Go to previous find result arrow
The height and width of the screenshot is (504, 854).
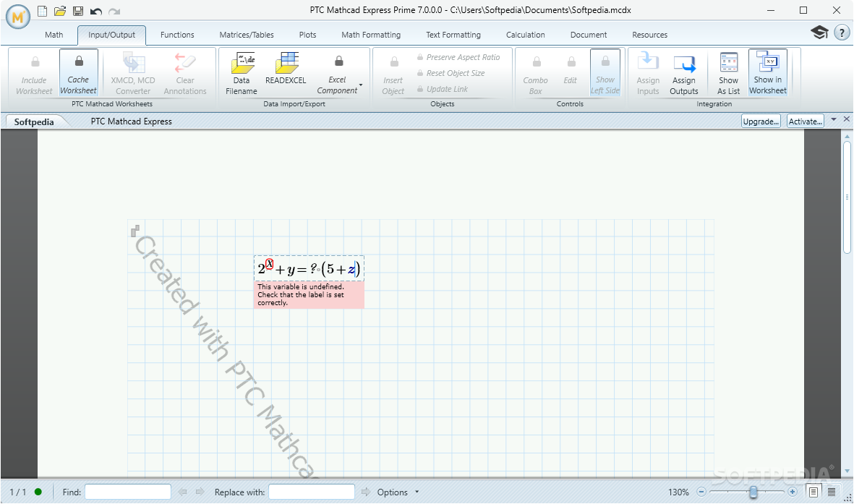[x=182, y=492]
